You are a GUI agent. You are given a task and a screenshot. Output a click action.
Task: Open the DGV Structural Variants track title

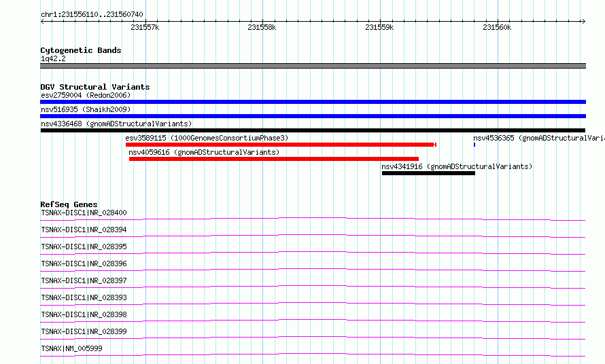tap(95, 87)
